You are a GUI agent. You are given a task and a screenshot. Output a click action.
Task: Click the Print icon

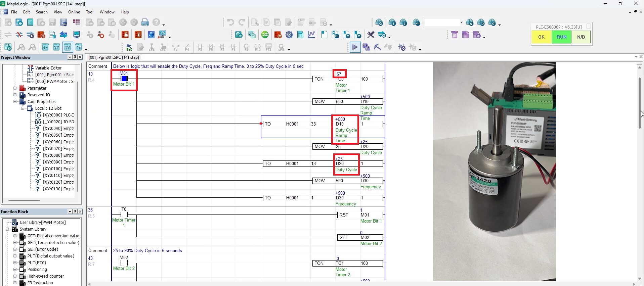coord(145,22)
